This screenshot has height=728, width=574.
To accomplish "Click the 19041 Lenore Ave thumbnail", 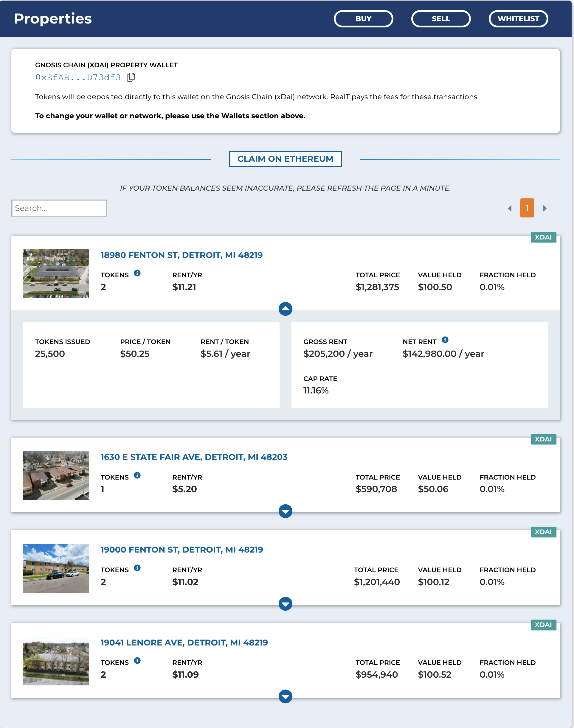I will pyautogui.click(x=56, y=661).
